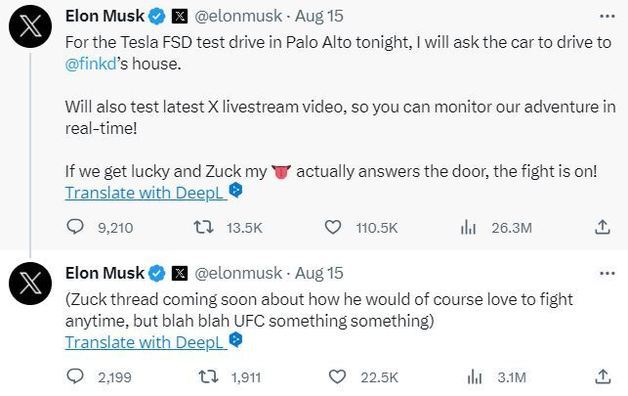628x396 pixels.
Task: Retweet the second tweet with 1,911 reposts
Action: coord(209,377)
